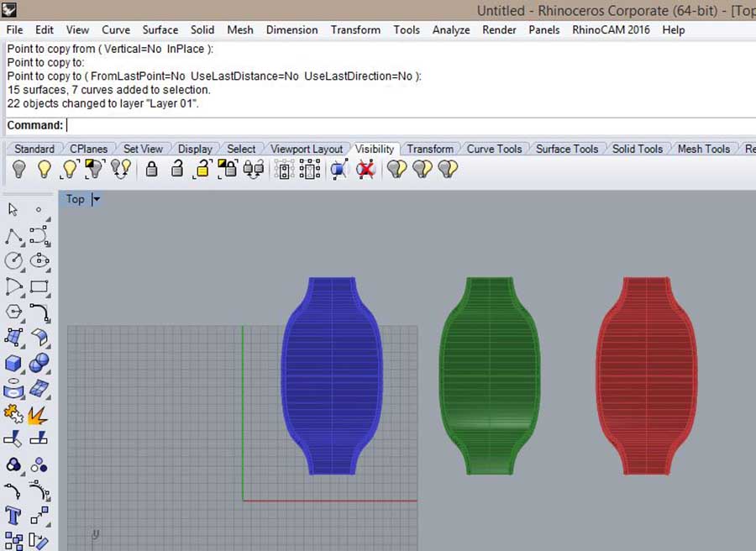Click the Mesh from Surface tool icon

39,389
